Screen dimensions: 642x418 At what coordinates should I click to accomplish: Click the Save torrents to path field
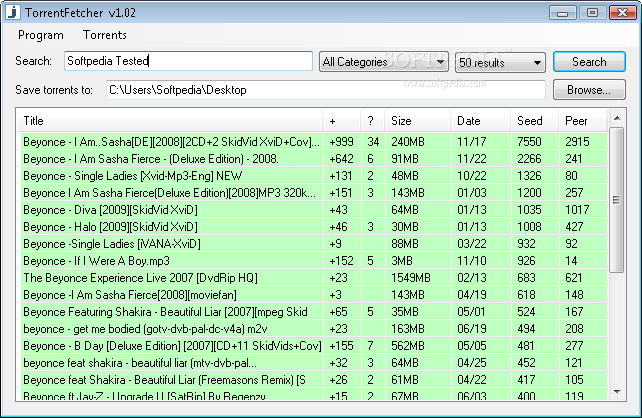326,90
